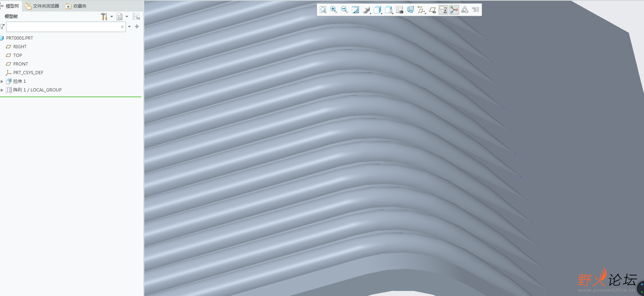Screen dimensions: 644x296
Task: Click the Zoom Out icon
Action: [345, 10]
